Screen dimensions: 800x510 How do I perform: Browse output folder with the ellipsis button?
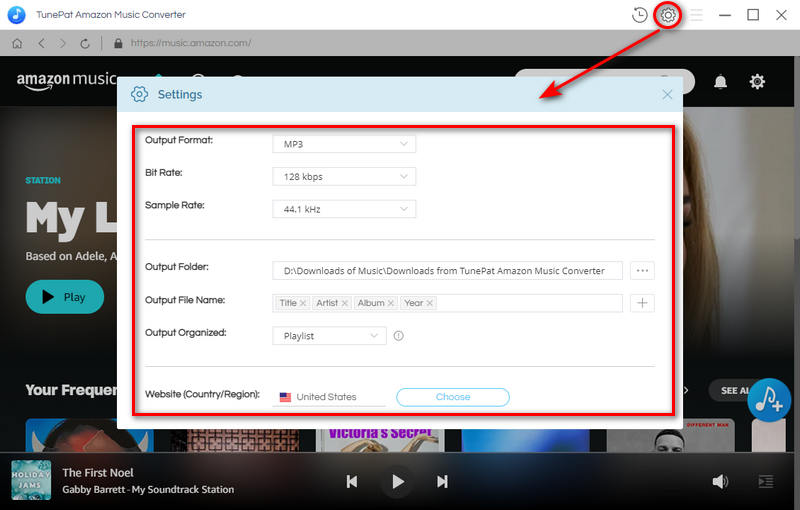[642, 270]
